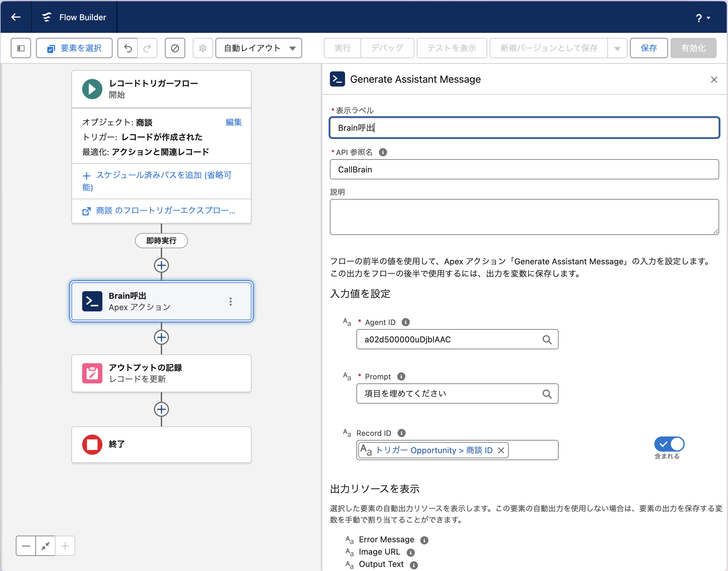Click the circle-slash icon in the toolbar
The image size is (728, 571).
click(175, 48)
